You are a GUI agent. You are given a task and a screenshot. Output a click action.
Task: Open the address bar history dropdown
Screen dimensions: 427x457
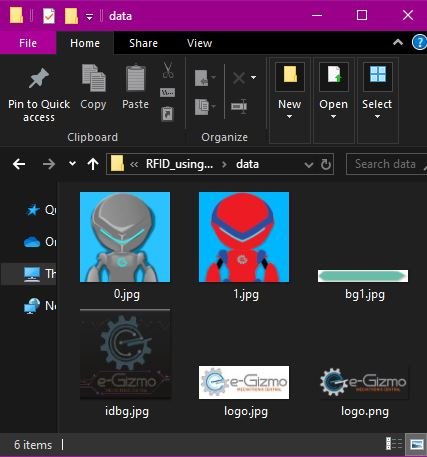coord(309,165)
